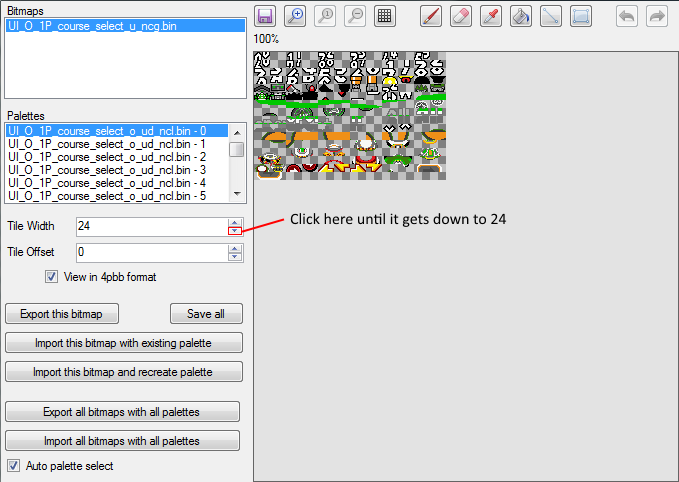Screen dimensions: 679x482
Task: Click Import this bitmap and recreate palette
Action: (x=124, y=372)
